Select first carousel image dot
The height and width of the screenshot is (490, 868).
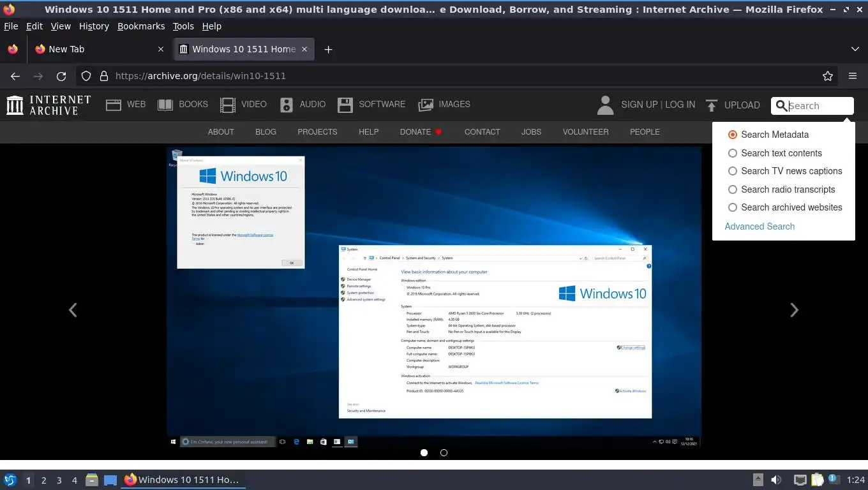[424, 452]
